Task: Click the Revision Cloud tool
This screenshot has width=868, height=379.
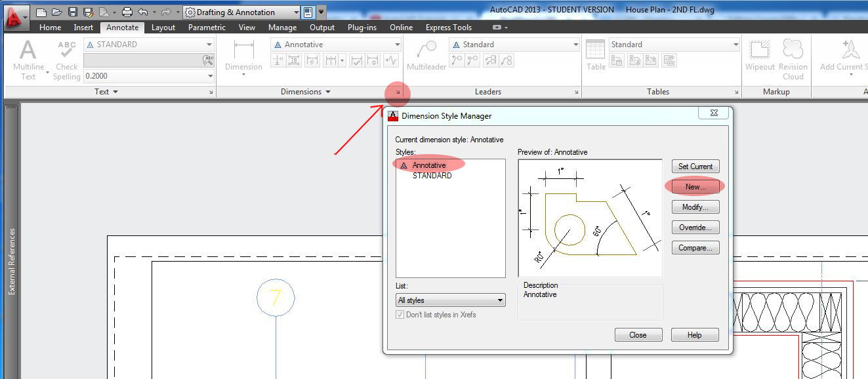Action: pyautogui.click(x=793, y=60)
